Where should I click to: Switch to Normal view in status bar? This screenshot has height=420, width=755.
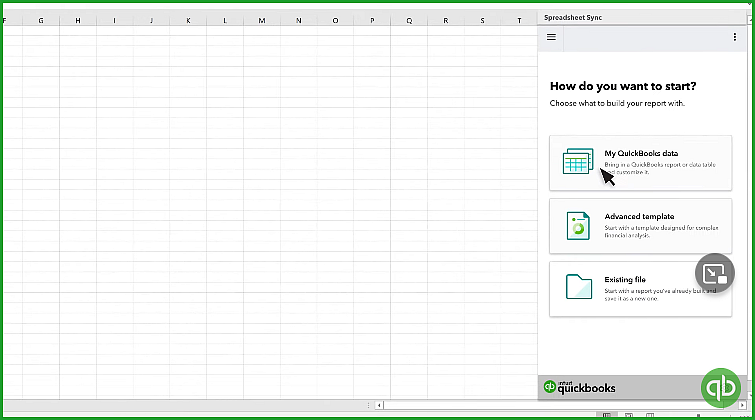607,415
